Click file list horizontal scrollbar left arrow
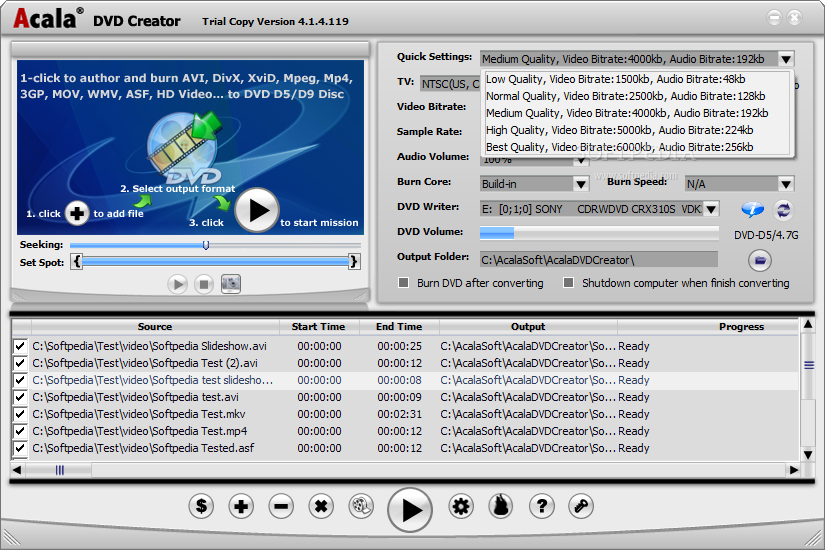 17,470
